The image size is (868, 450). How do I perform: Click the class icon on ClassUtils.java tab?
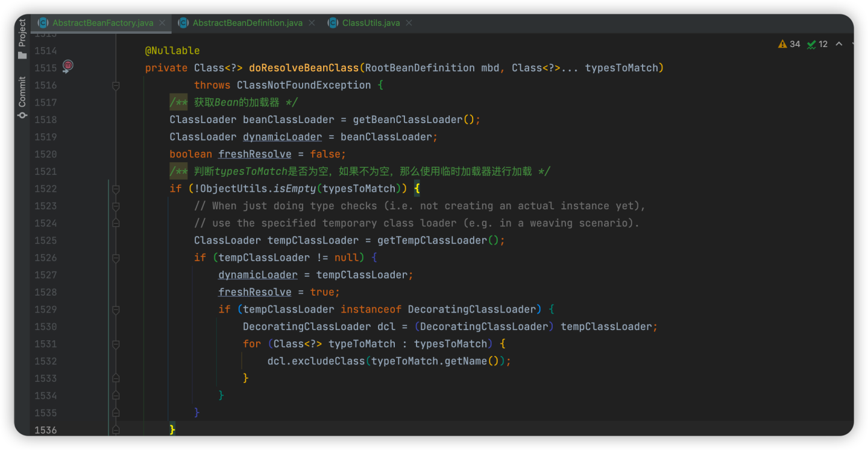click(x=333, y=23)
